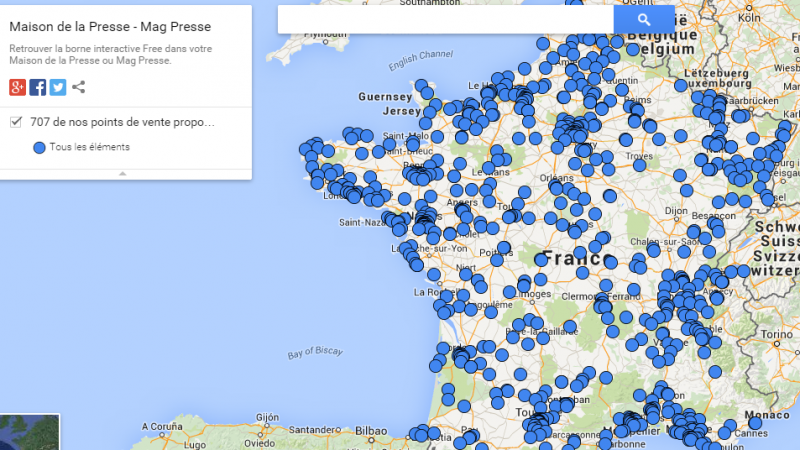
Task: Click the blue legend marker icon
Action: pyautogui.click(x=39, y=147)
